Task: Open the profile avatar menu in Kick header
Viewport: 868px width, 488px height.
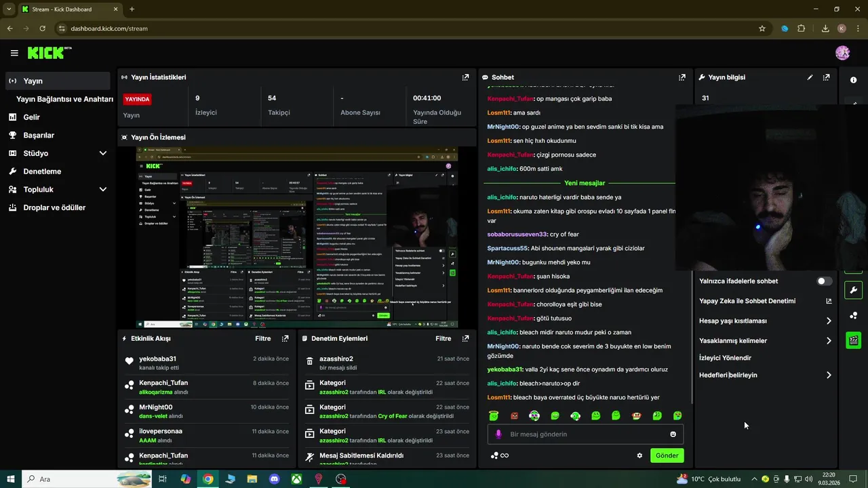Action: tap(842, 53)
